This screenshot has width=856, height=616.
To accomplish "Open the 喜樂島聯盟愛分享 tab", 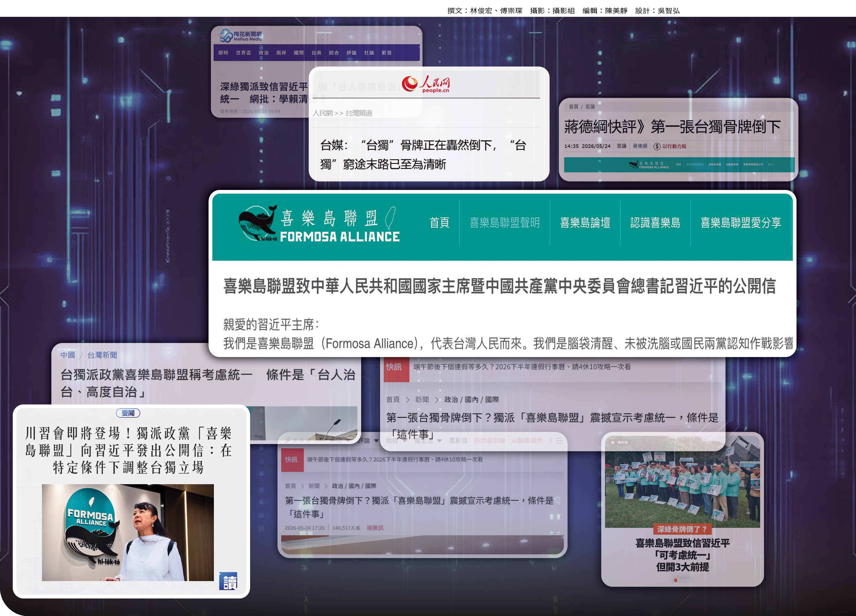I will [740, 223].
